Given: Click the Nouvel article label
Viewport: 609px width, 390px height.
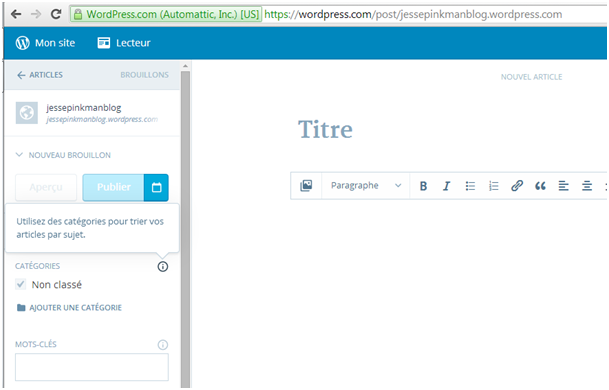Looking at the screenshot, I should pos(531,77).
